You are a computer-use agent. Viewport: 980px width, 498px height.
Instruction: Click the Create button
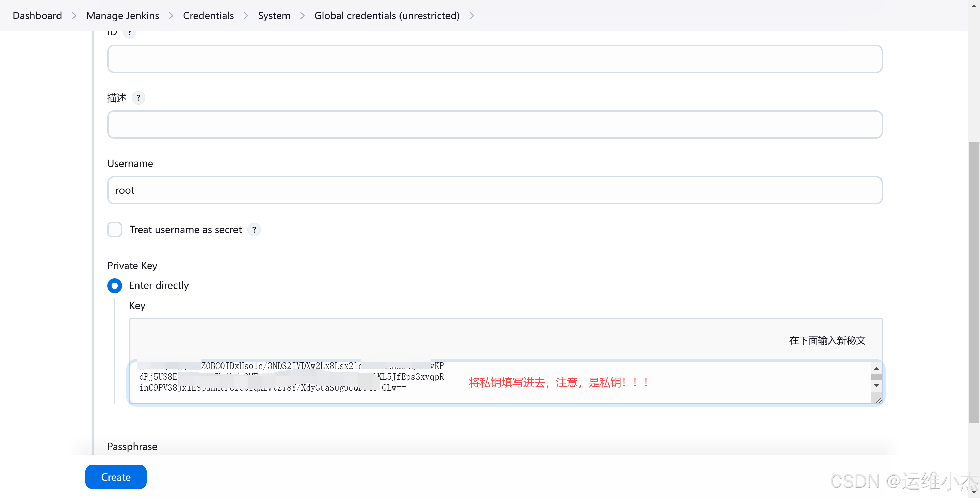click(x=116, y=477)
